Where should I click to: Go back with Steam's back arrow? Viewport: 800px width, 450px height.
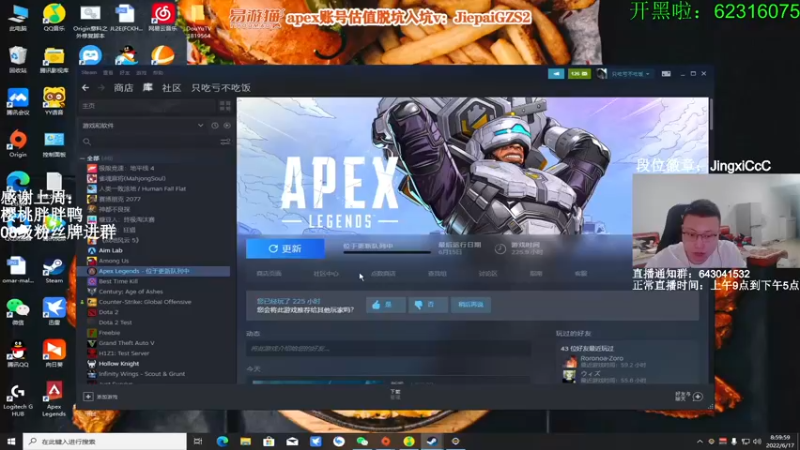coord(85,88)
